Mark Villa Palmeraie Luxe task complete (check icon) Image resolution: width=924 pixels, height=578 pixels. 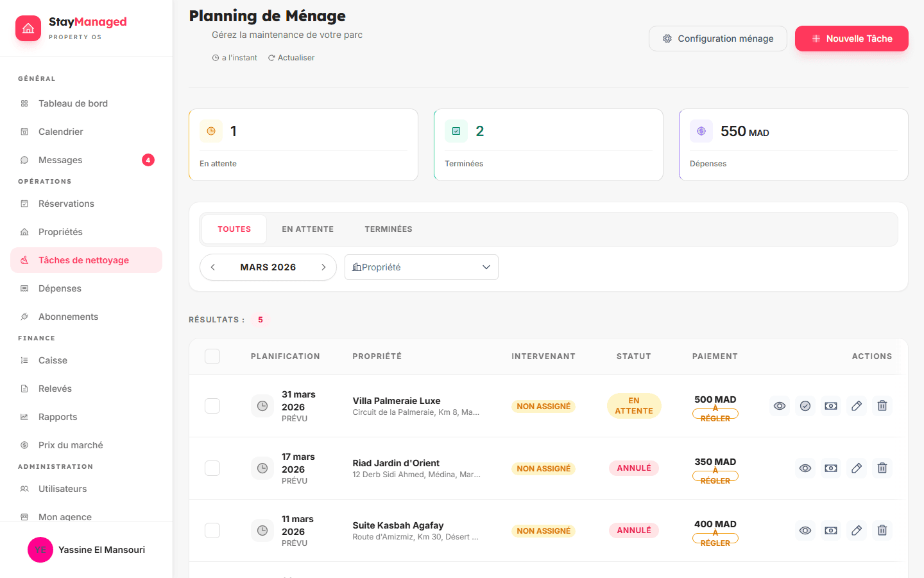(805, 405)
